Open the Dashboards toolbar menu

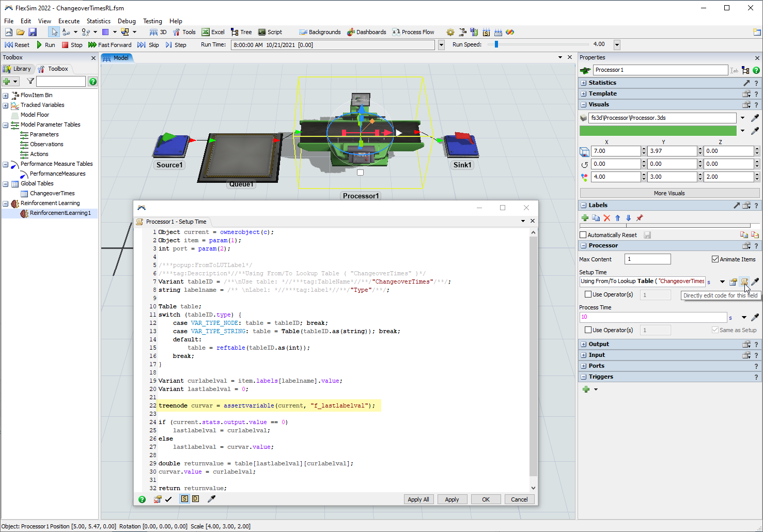point(366,32)
